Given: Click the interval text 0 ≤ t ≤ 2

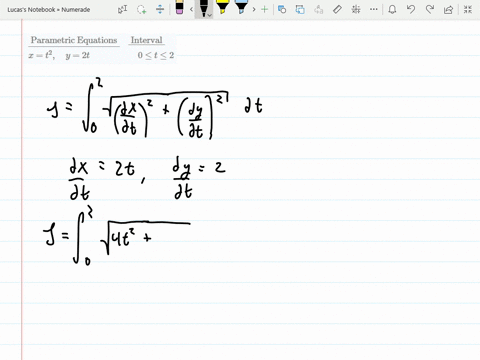Looking at the screenshot, I should coord(156,55).
